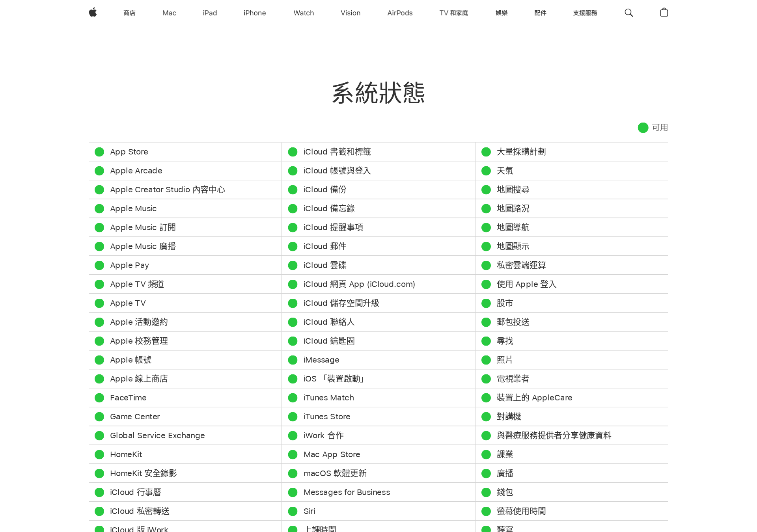Click green dot beside 尋找
Screen dimensions: 757x532
click(486, 341)
